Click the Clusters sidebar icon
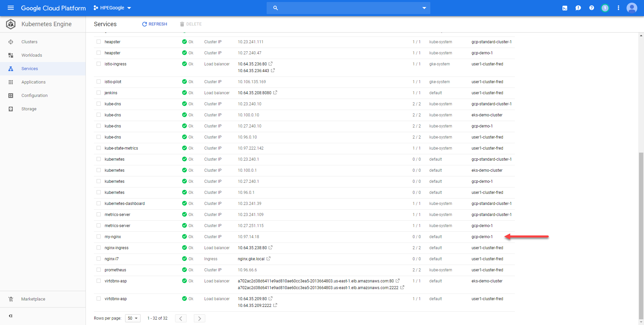This screenshot has width=644, height=325. (x=11, y=42)
